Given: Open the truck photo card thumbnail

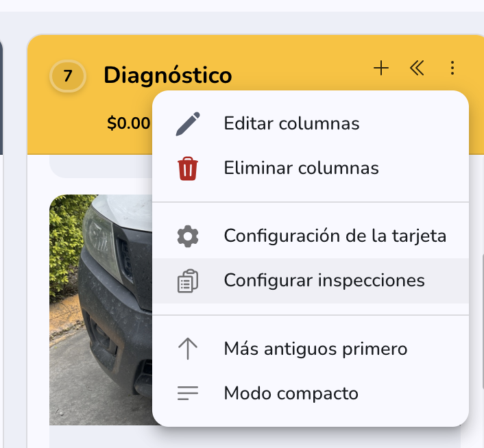Looking at the screenshot, I should click(x=101, y=310).
